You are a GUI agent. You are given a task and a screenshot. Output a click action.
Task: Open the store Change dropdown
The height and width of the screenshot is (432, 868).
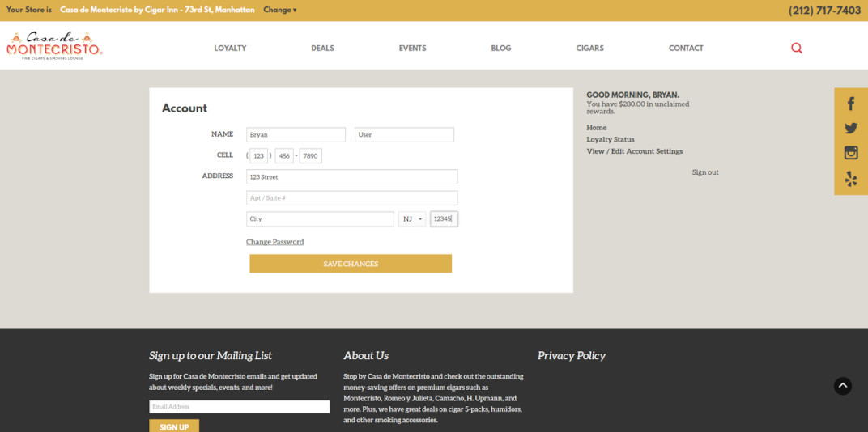tap(280, 11)
